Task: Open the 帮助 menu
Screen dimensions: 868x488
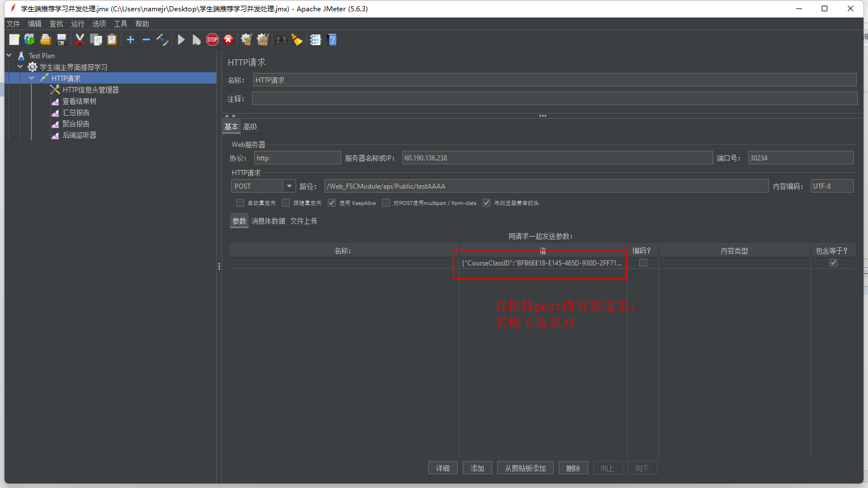Action: click(x=142, y=24)
